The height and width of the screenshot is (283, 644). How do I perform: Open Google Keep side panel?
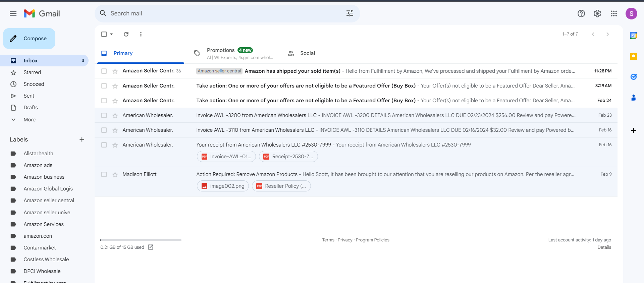634,56
